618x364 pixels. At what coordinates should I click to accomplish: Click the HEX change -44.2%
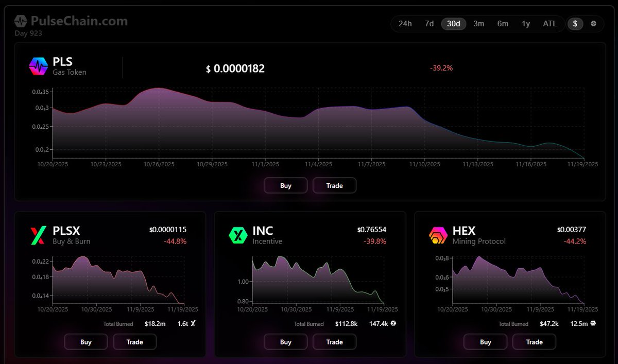click(x=575, y=241)
